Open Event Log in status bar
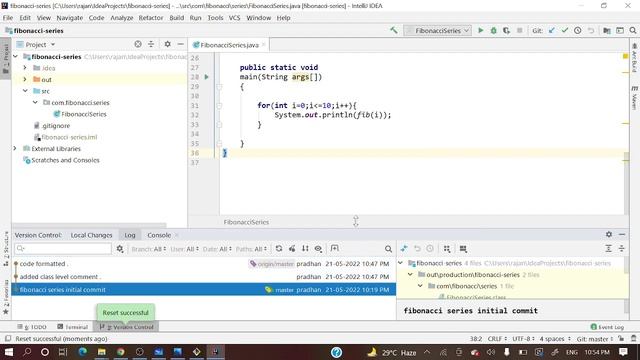The height and width of the screenshot is (360, 640). [607, 327]
